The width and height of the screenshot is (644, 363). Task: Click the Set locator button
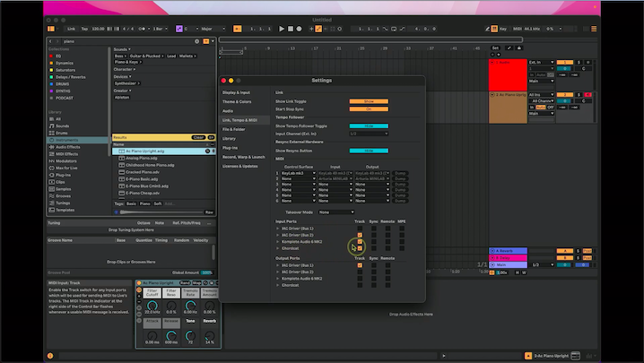click(x=495, y=48)
